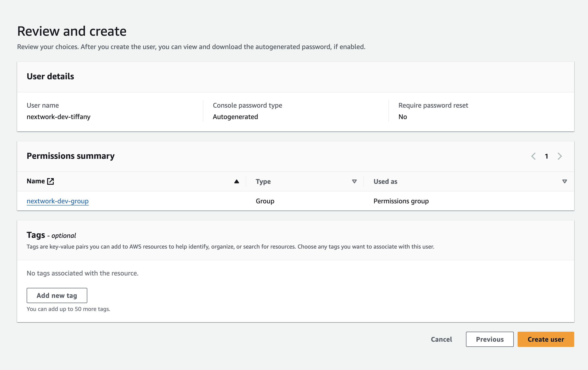588x370 pixels.
Task: Go back with the Previous button
Action: click(489, 339)
